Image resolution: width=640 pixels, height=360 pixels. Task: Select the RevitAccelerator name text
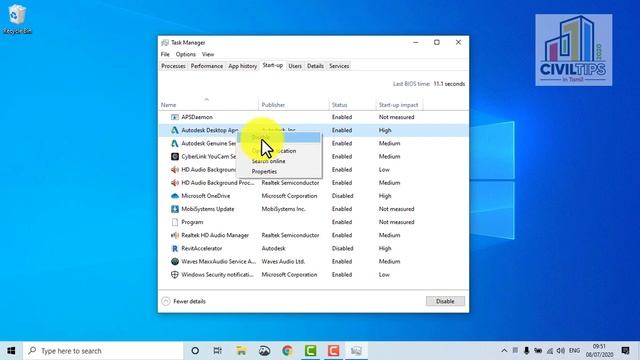[x=202, y=248]
